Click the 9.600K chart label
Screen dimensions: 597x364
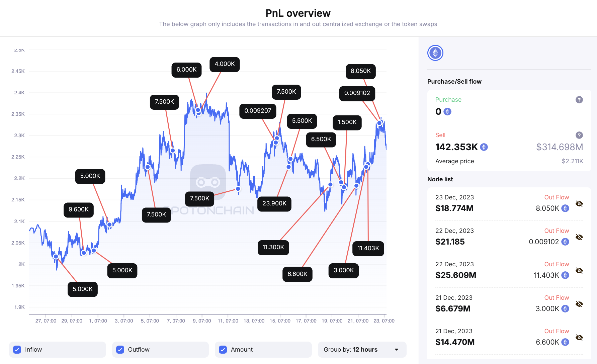tap(79, 209)
